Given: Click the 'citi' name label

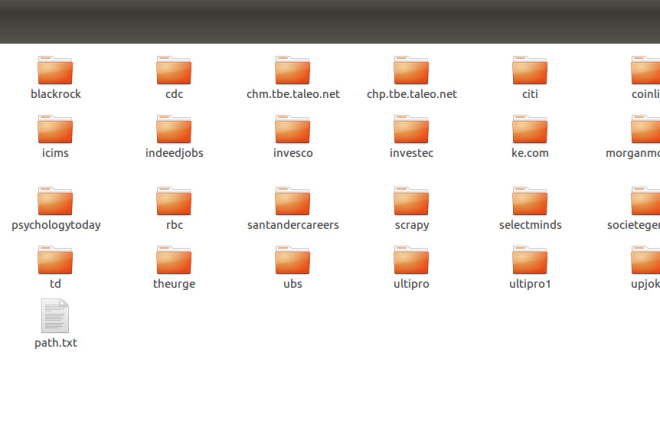Looking at the screenshot, I should pyautogui.click(x=530, y=94).
